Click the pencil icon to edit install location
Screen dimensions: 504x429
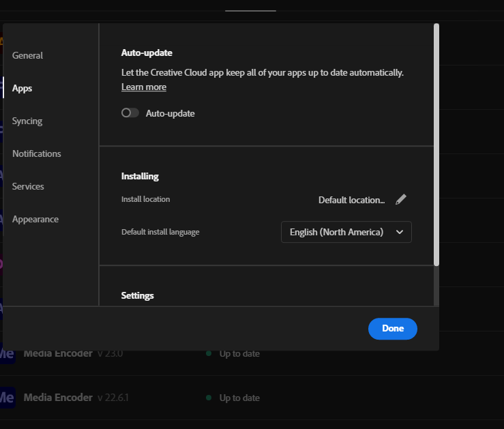401,199
